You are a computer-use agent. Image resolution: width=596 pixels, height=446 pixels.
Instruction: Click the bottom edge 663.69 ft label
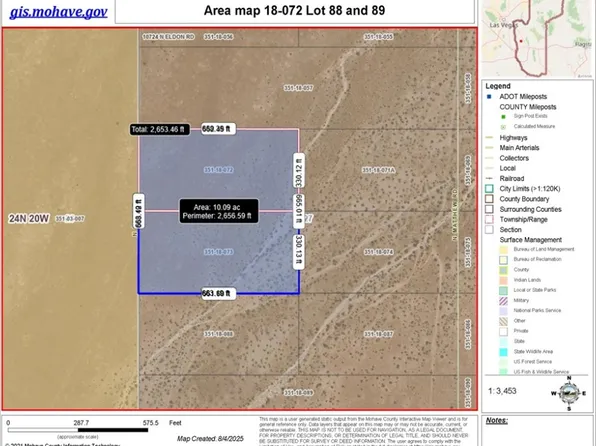(x=218, y=294)
